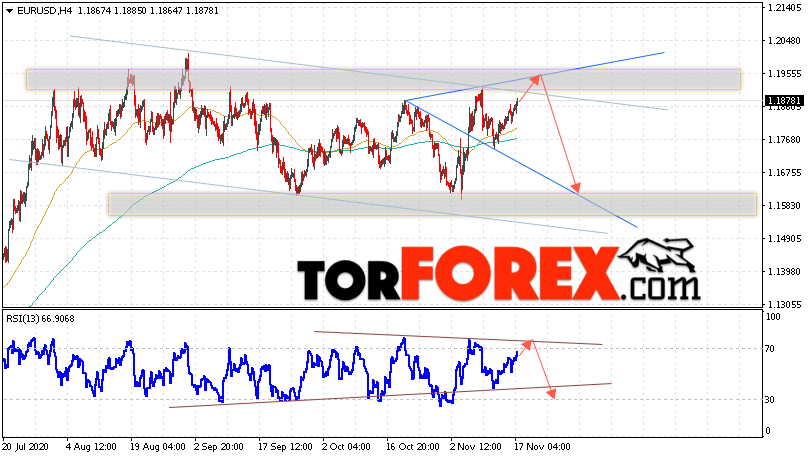The height and width of the screenshot is (458, 808).
Task: Click the 17 Sep 12:00 time label
Action: pos(285,447)
